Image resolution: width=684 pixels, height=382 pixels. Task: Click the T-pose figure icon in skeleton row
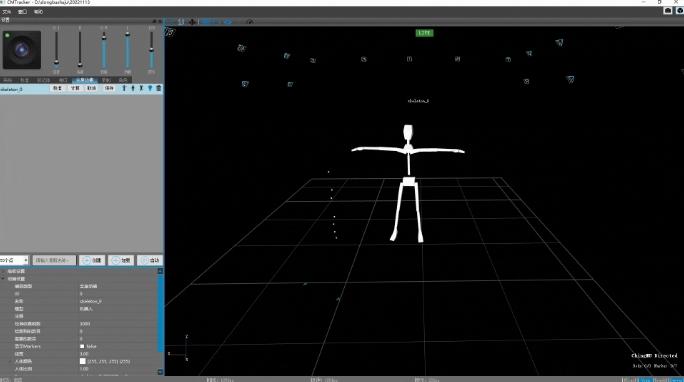(124, 88)
